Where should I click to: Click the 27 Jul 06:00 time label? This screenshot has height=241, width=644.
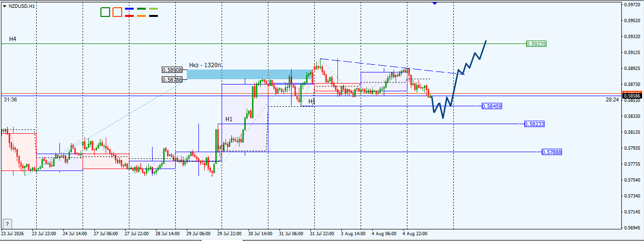(x=106, y=233)
